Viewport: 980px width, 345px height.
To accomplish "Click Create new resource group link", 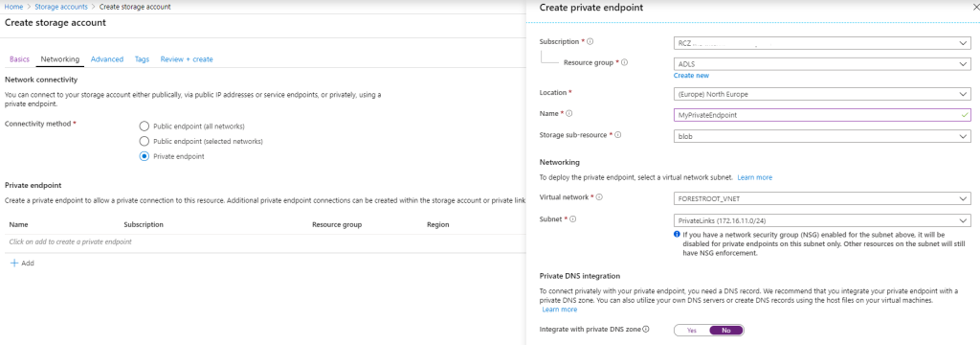I will coord(691,75).
